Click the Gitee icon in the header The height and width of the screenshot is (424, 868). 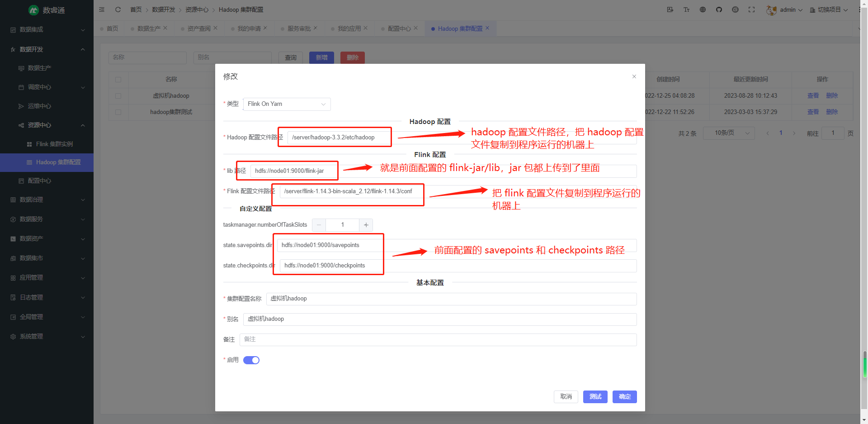tap(735, 9)
